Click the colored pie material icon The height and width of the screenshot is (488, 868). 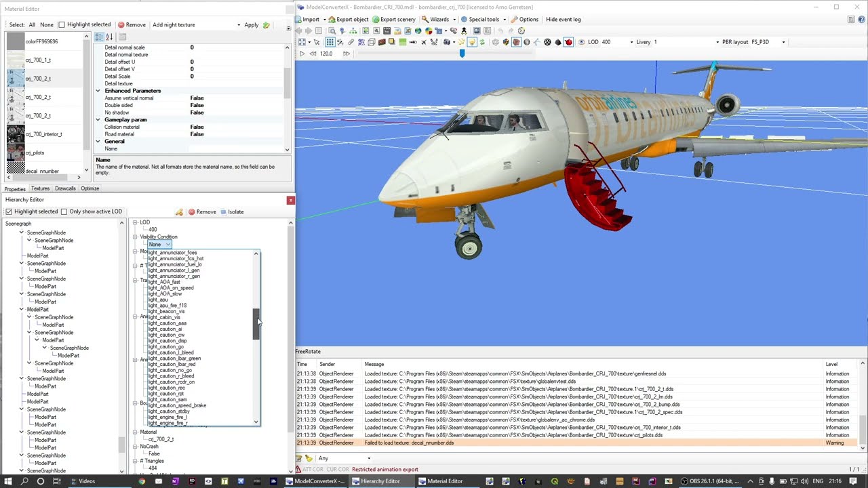tap(429, 30)
